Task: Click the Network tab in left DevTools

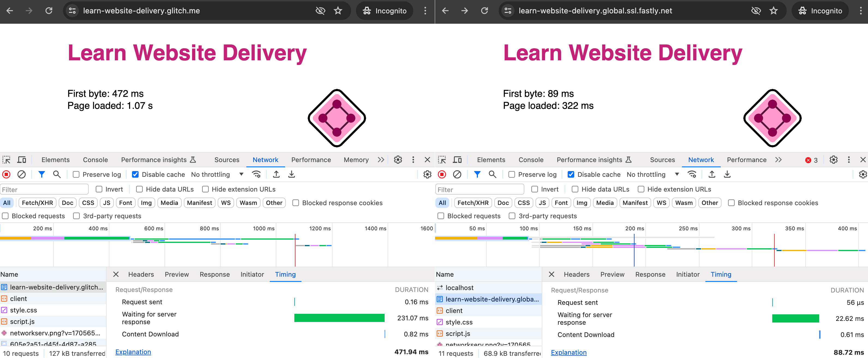Action: pos(265,160)
